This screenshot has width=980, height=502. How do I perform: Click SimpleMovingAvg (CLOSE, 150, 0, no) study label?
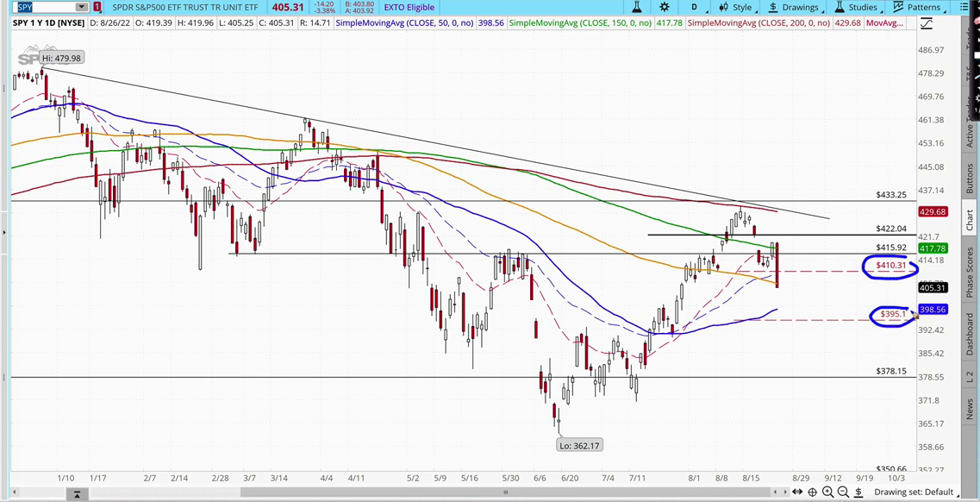tap(579, 23)
